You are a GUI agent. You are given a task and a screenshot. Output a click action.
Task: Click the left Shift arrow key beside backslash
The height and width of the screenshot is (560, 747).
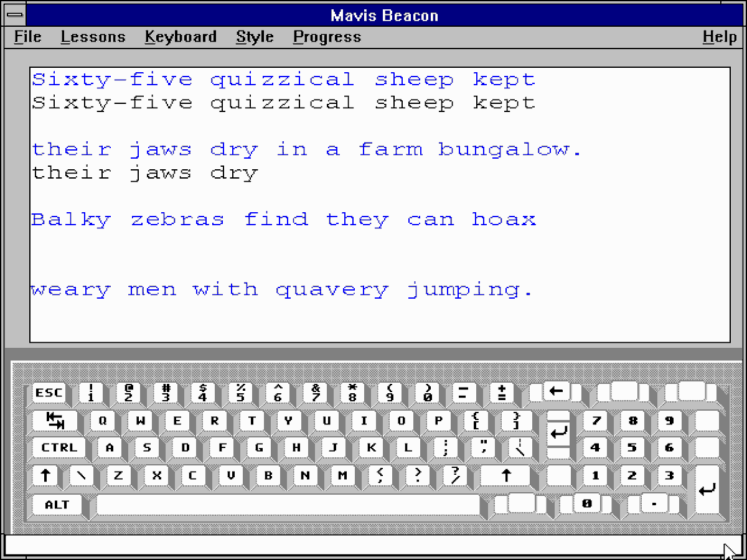[45, 476]
